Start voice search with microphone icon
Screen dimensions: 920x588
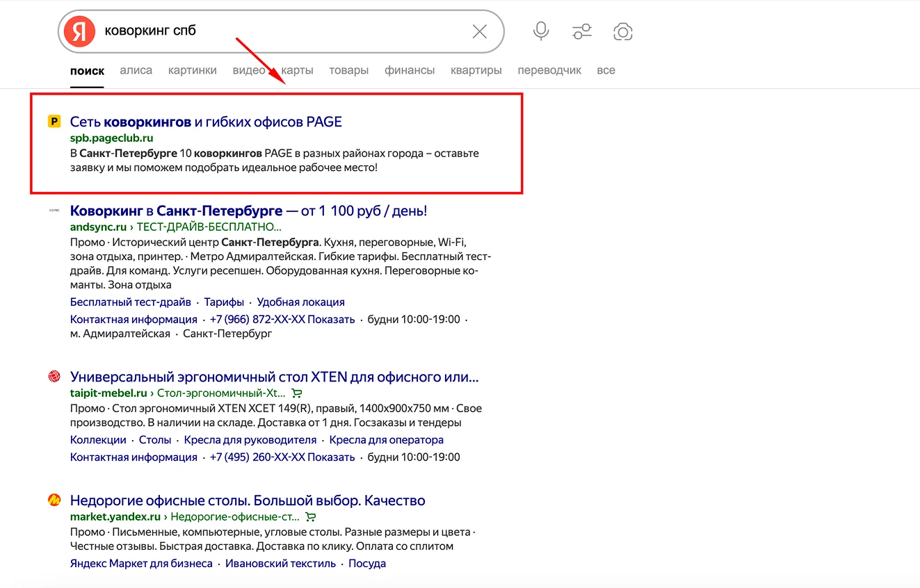[x=541, y=31]
